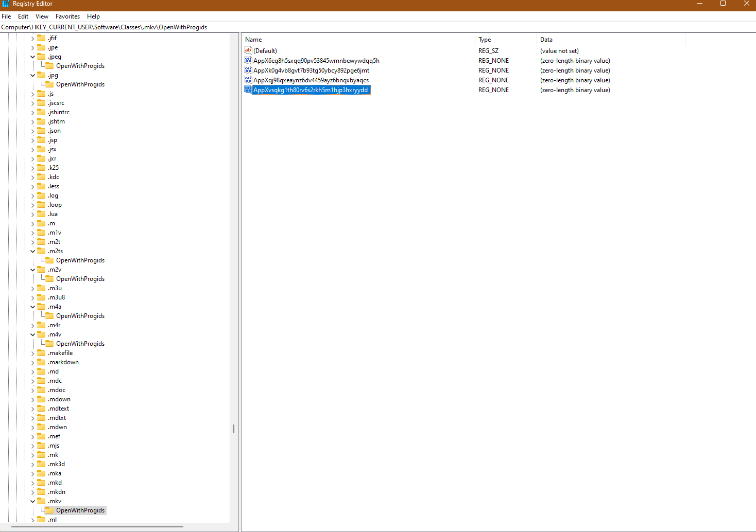Click the (Default) string value icon
Viewport: 756px width, 532px height.
[248, 50]
